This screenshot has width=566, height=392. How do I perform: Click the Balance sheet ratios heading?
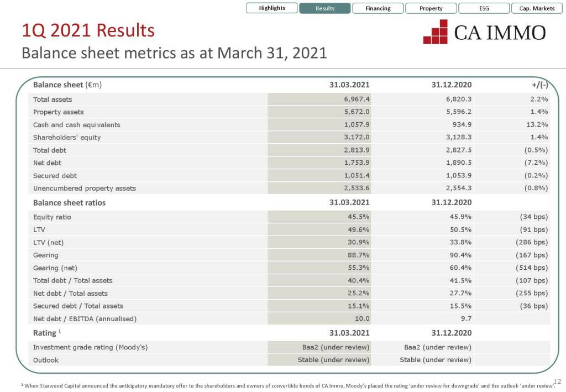pyautogui.click(x=69, y=203)
